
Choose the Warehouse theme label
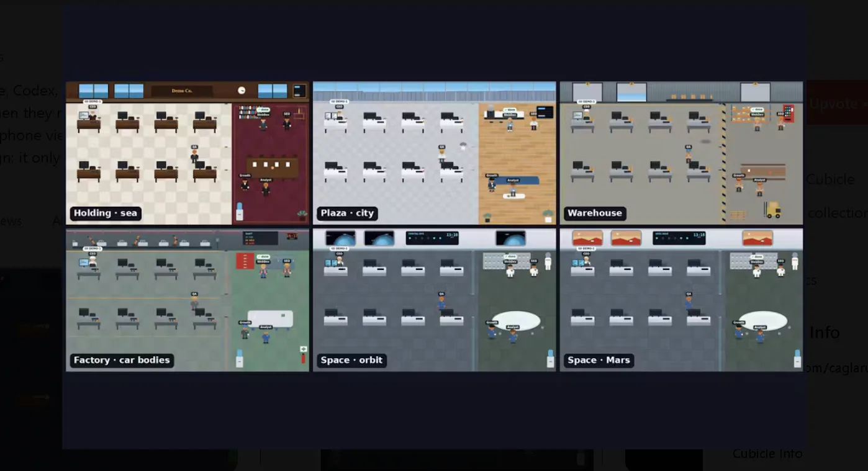pos(595,213)
